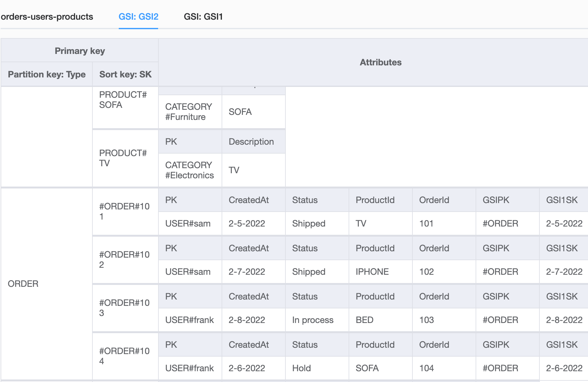Click the IPHONE ProductId cell
The image size is (588, 382).
pyautogui.click(x=372, y=272)
